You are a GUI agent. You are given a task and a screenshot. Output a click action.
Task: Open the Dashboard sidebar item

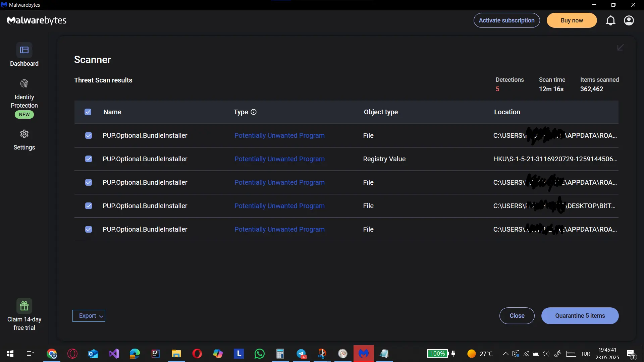tap(24, 55)
